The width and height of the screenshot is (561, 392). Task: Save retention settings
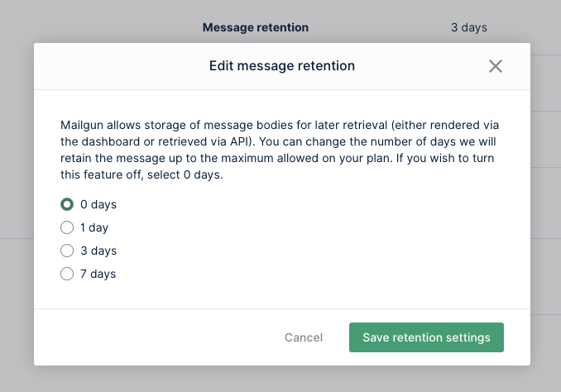(x=426, y=337)
